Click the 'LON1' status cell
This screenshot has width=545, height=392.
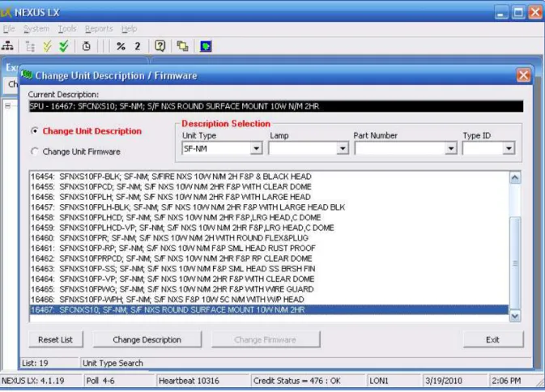coord(394,381)
